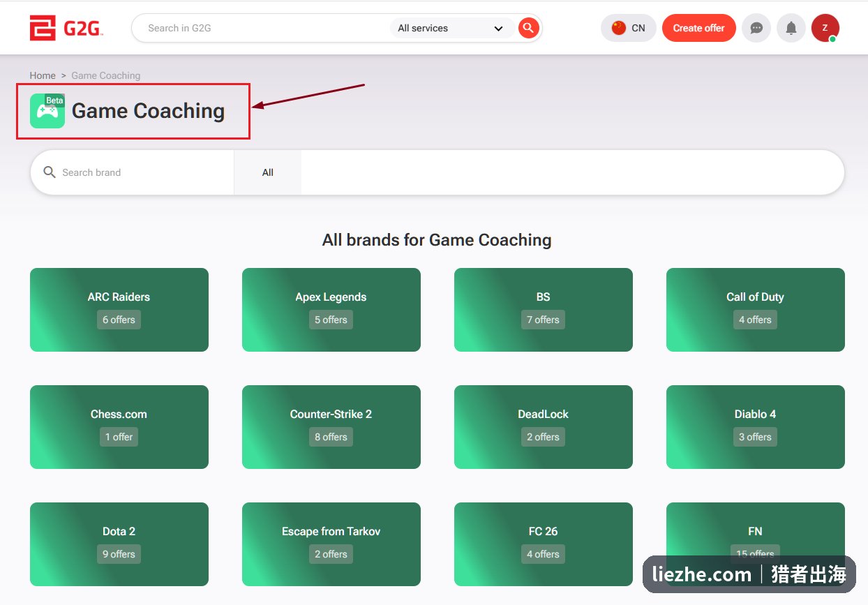Click the Game Coaching breadcrumb

106,75
